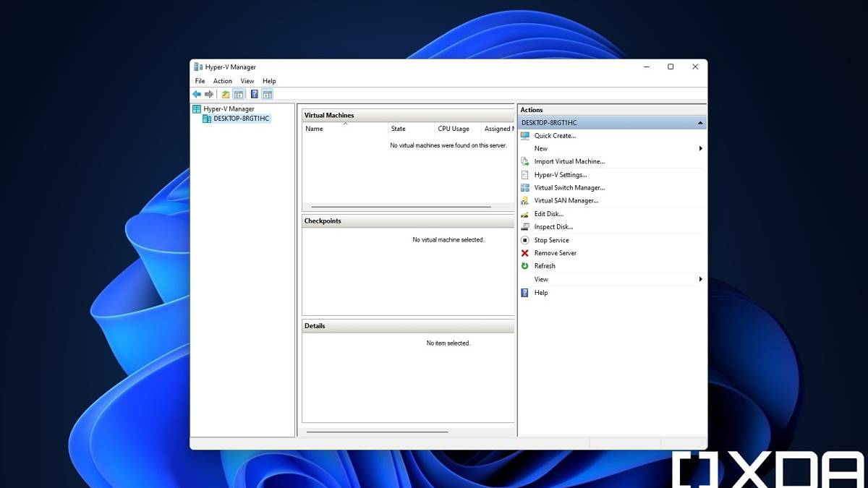The image size is (868, 488).
Task: Click Edit Disk action
Action: 548,214
